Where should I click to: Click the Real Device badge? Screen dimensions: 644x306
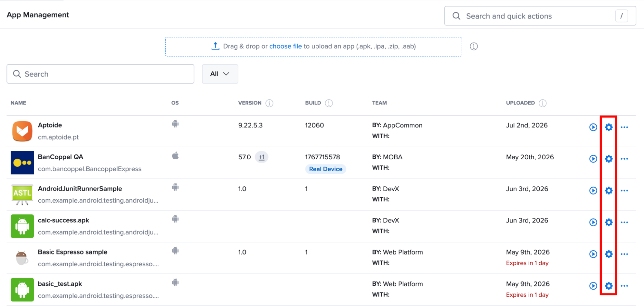click(x=326, y=169)
